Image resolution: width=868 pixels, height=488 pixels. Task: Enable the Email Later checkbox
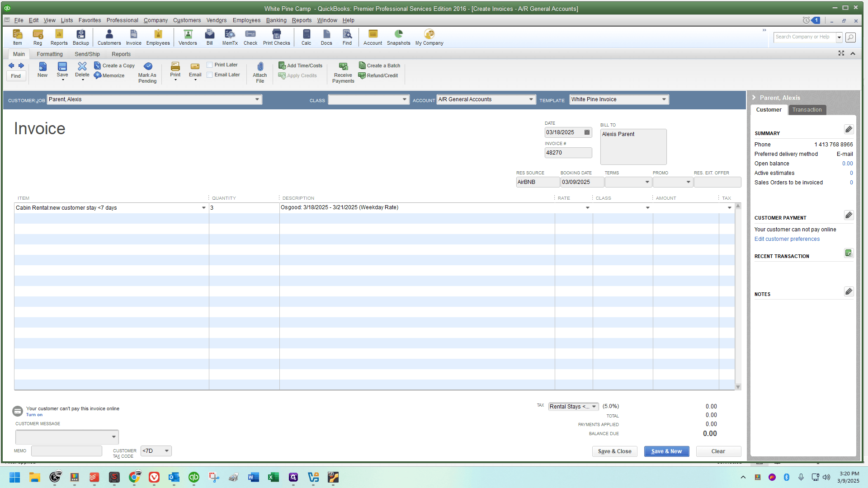tap(210, 75)
